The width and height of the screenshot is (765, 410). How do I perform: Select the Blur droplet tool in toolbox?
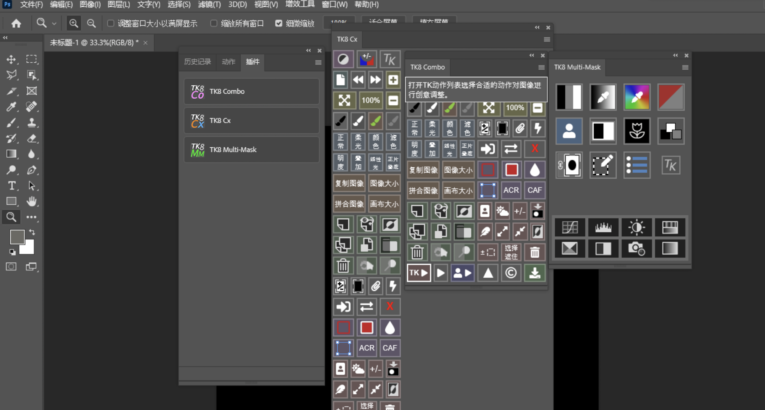pos(32,154)
